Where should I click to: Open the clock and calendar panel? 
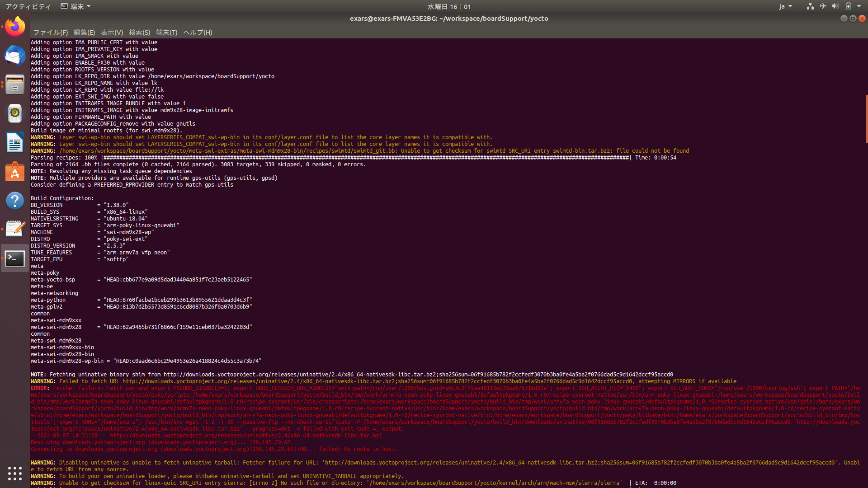pyautogui.click(x=449, y=6)
